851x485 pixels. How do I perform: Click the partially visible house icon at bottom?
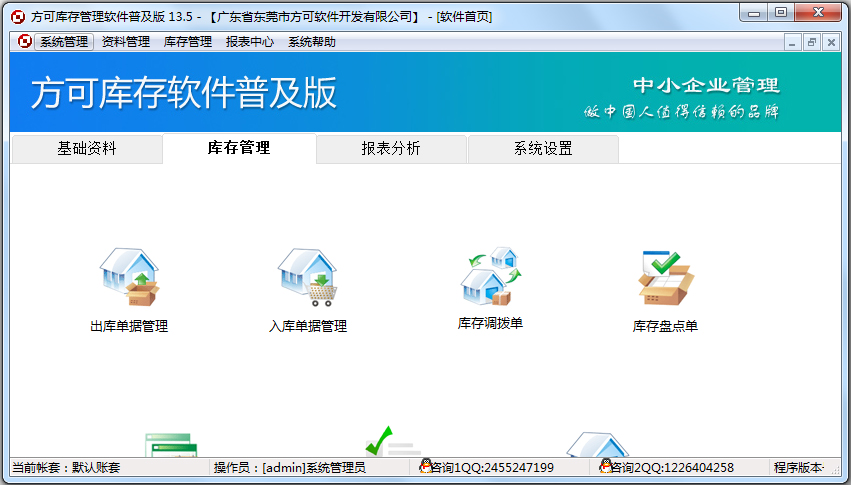coord(596,446)
